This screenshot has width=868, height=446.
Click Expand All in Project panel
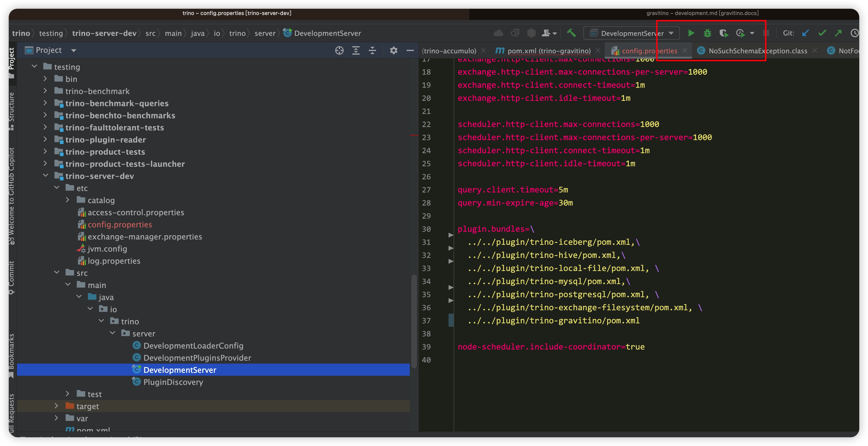pyautogui.click(x=356, y=50)
